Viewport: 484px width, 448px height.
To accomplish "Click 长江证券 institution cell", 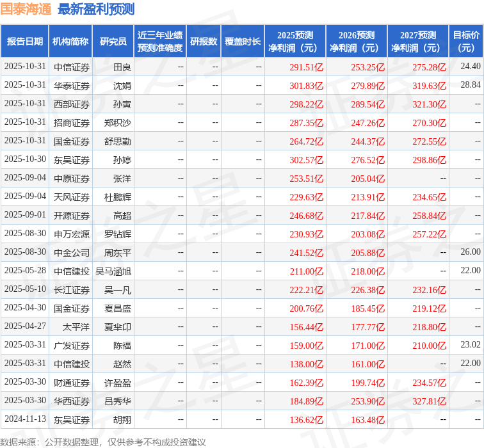I will click(x=72, y=290).
